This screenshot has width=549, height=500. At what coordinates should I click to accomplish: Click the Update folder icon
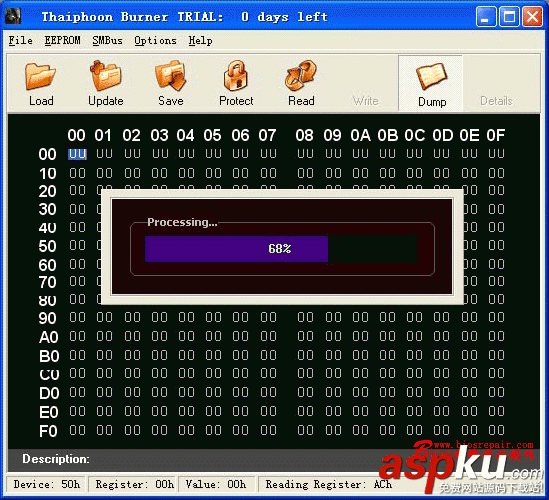(105, 75)
